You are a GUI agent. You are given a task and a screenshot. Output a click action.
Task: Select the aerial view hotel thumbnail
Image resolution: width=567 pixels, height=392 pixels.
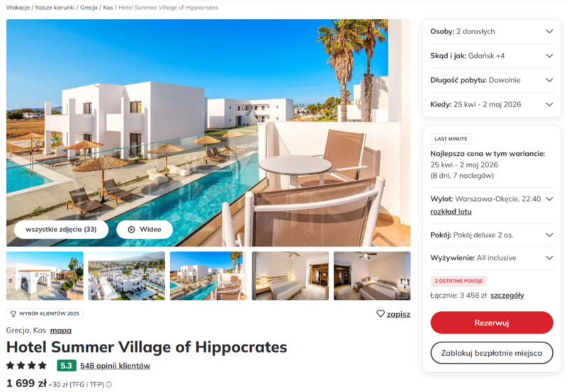coord(127,276)
